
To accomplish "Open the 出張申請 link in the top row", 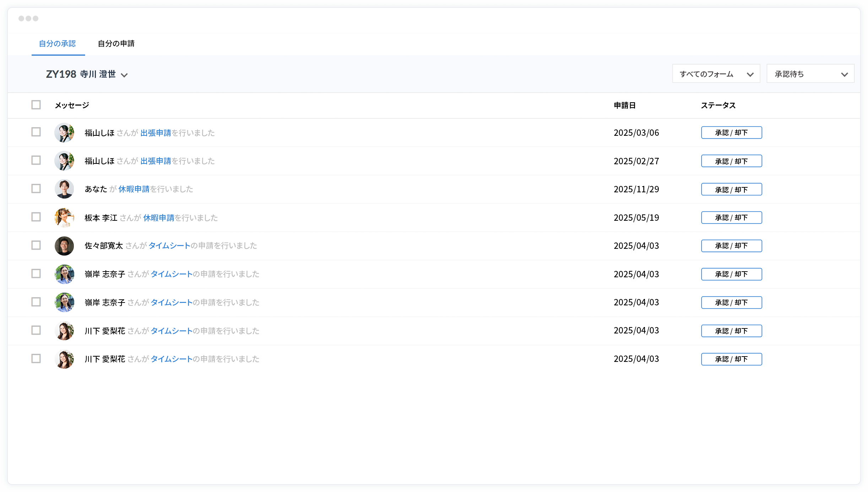I will 156,133.
